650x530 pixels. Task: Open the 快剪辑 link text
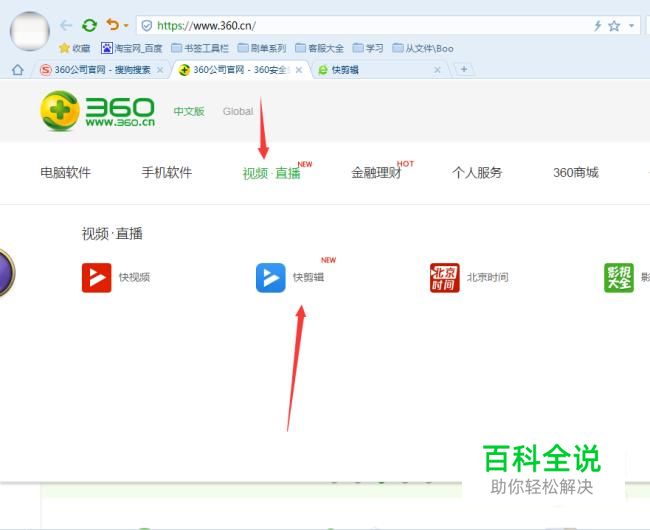[x=308, y=277]
